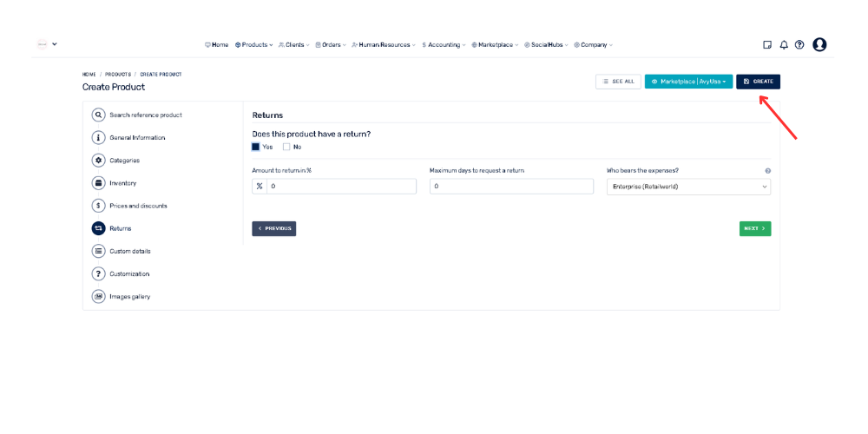Check the Yes return checkbox

256,147
